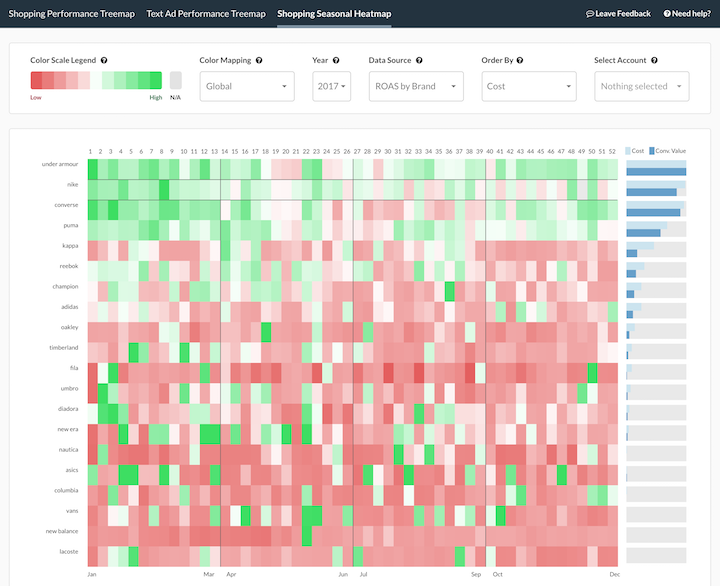This screenshot has width=720, height=586.
Task: Click the gray N/A color swatch
Action: pos(175,80)
